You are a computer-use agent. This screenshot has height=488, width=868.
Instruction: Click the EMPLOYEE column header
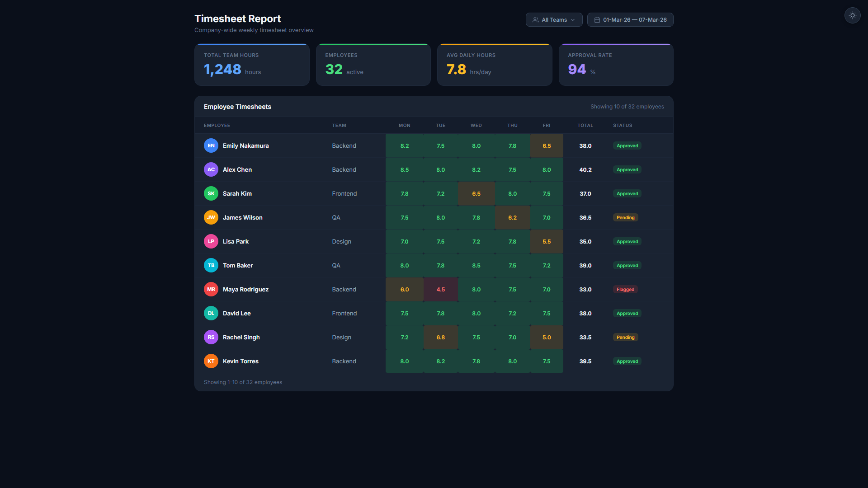pos(217,126)
